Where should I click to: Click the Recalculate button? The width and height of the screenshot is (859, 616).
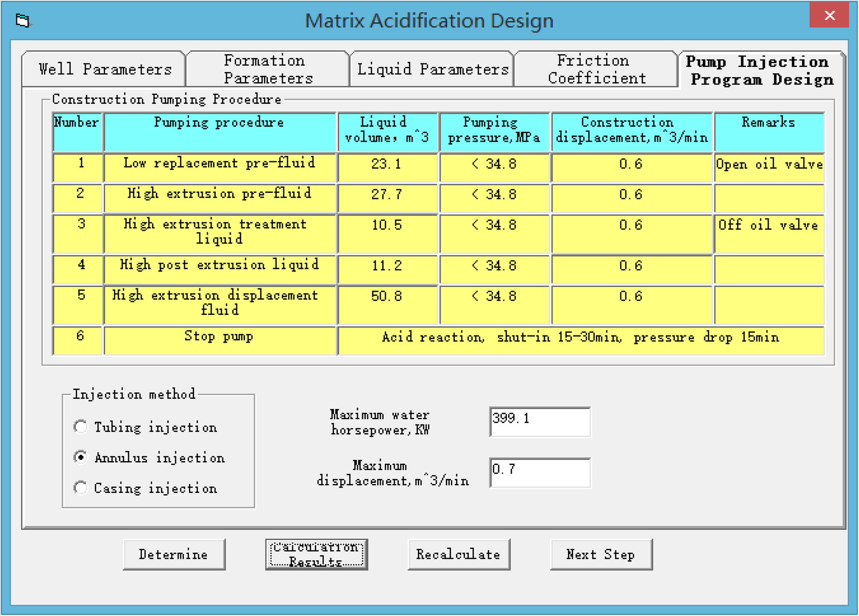[x=458, y=554]
